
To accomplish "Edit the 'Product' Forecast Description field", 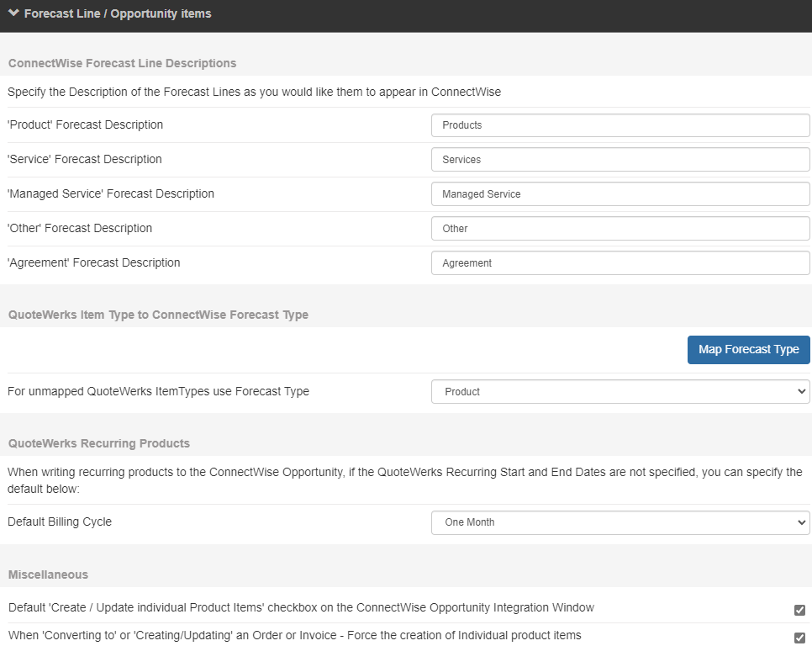I will pos(620,125).
